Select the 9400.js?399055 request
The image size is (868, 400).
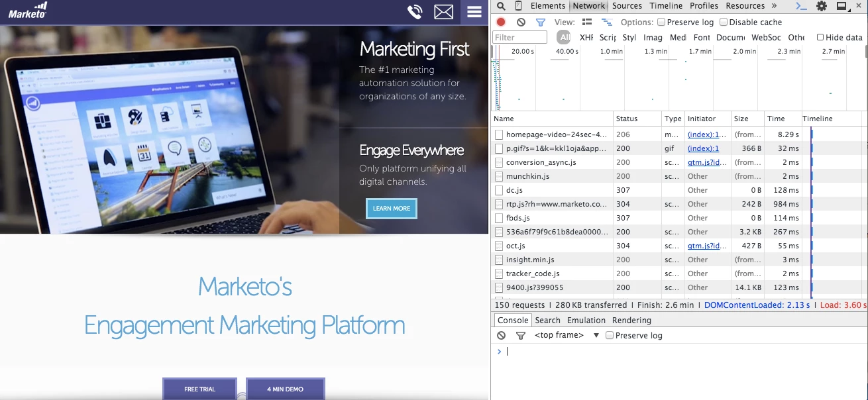click(679, 287)
